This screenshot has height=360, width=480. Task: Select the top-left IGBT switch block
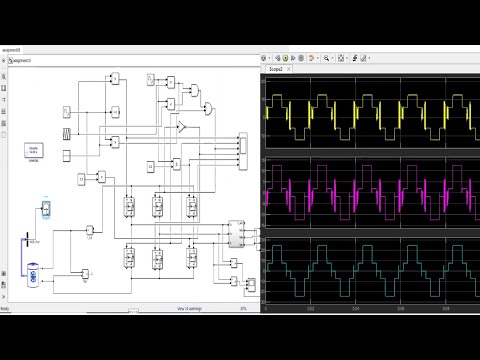click(x=129, y=207)
